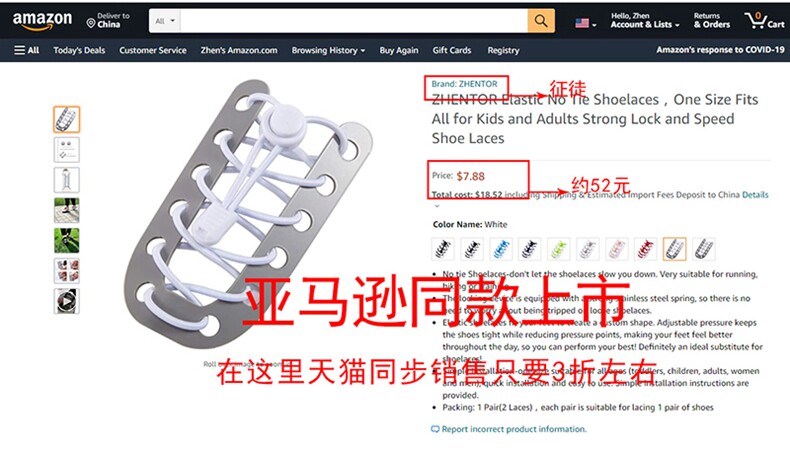Viewport: 790px width, 452px height.
Task: Click the Amazon logo
Action: (42, 21)
